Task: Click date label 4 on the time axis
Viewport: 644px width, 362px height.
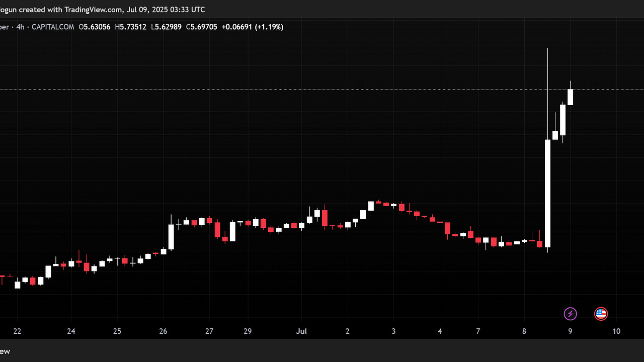Action: pos(440,331)
